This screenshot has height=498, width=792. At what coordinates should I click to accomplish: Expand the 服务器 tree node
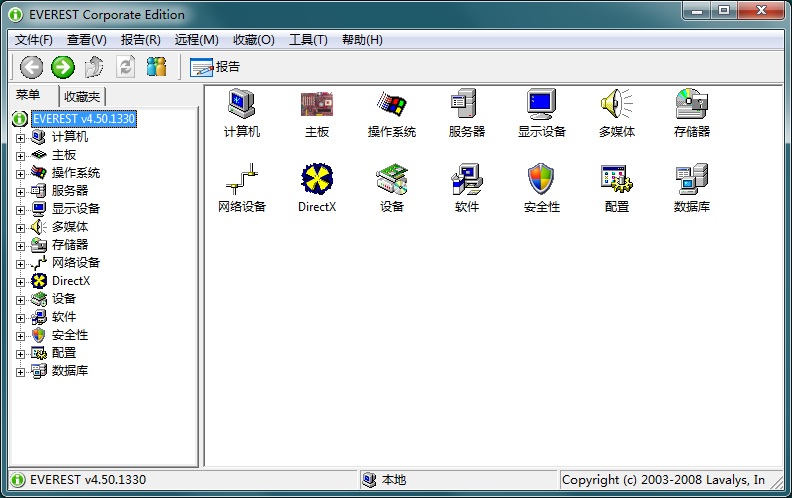coord(20,192)
